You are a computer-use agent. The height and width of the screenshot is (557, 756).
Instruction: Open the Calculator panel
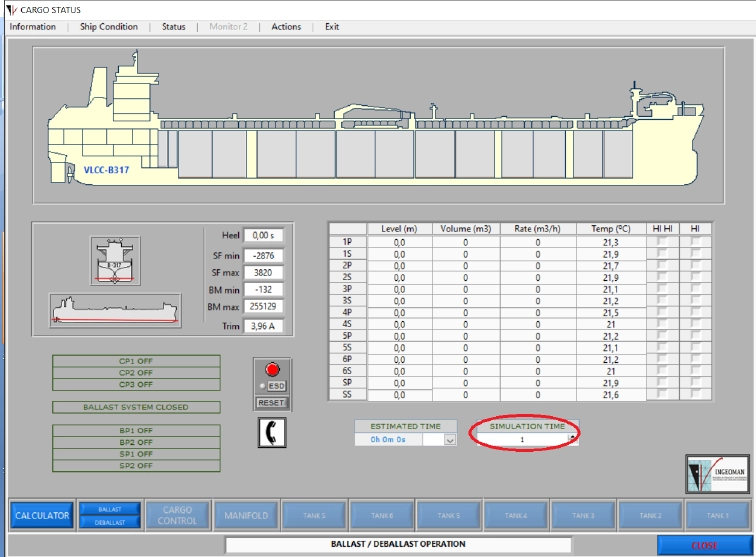[x=42, y=516]
